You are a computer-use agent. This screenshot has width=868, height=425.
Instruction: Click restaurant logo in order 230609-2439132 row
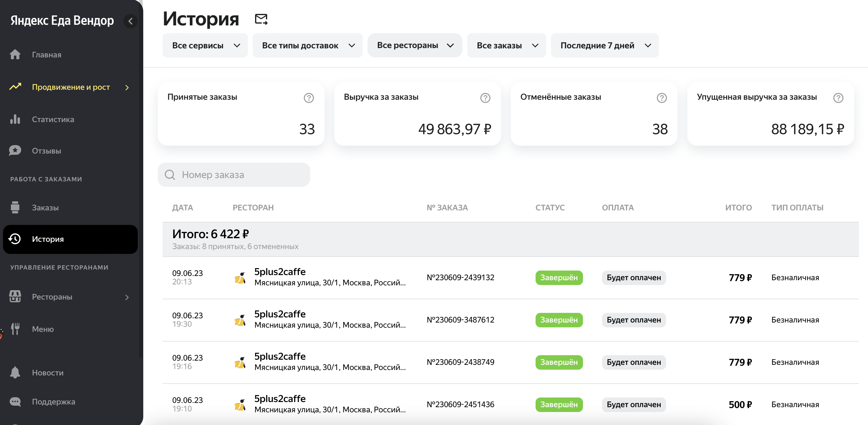(x=240, y=278)
